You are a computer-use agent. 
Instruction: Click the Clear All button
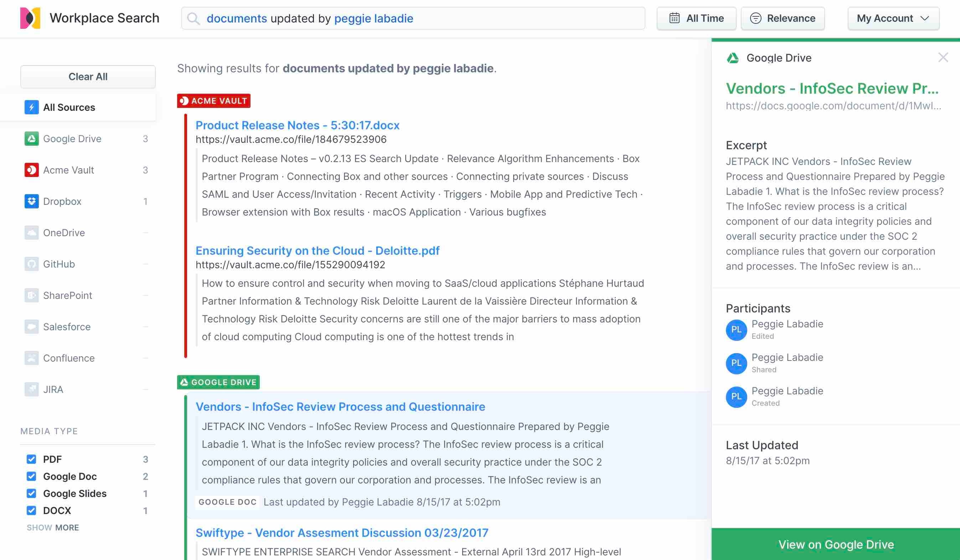coord(88,77)
